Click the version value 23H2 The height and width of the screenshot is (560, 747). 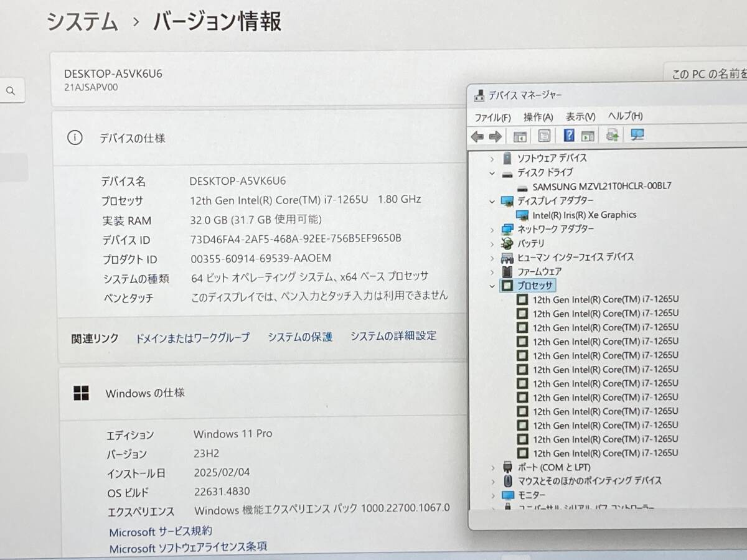[x=207, y=453]
